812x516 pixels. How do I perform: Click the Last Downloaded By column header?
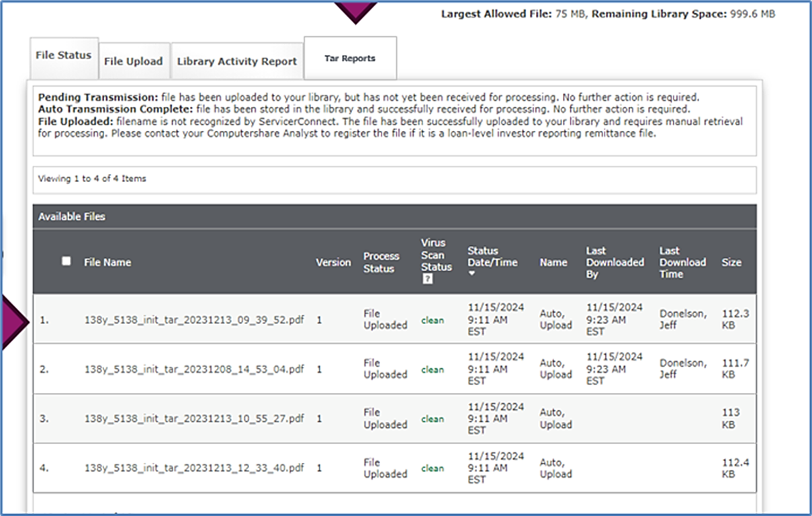pos(615,262)
